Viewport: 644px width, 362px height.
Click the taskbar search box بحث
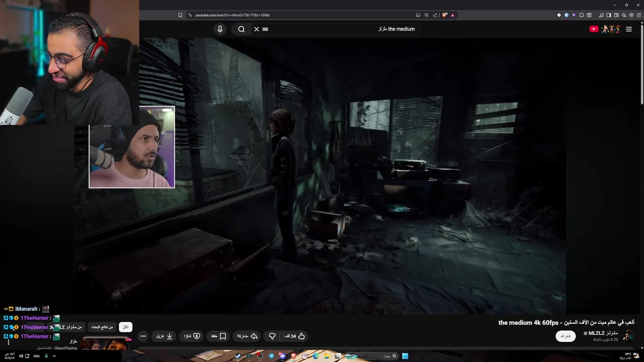[372, 356]
